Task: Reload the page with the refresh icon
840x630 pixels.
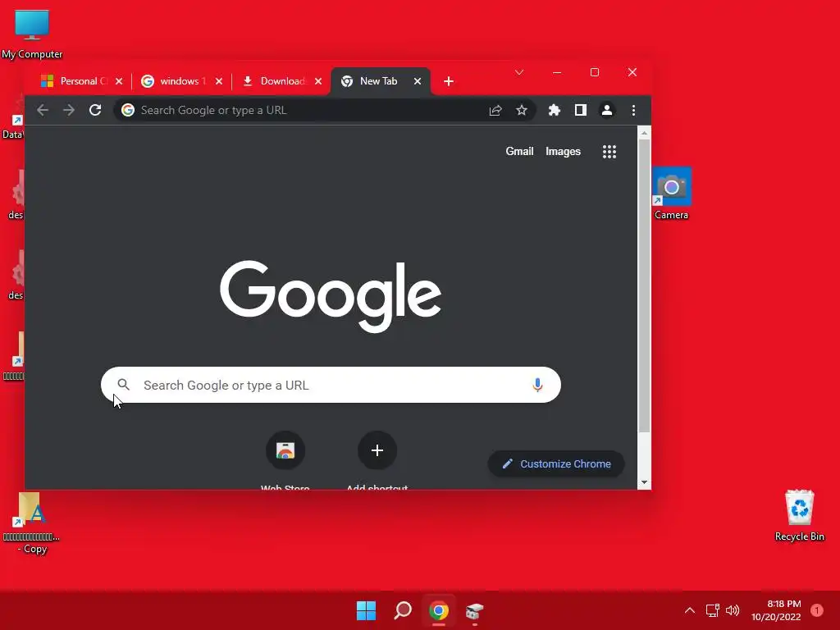Action: (x=95, y=111)
